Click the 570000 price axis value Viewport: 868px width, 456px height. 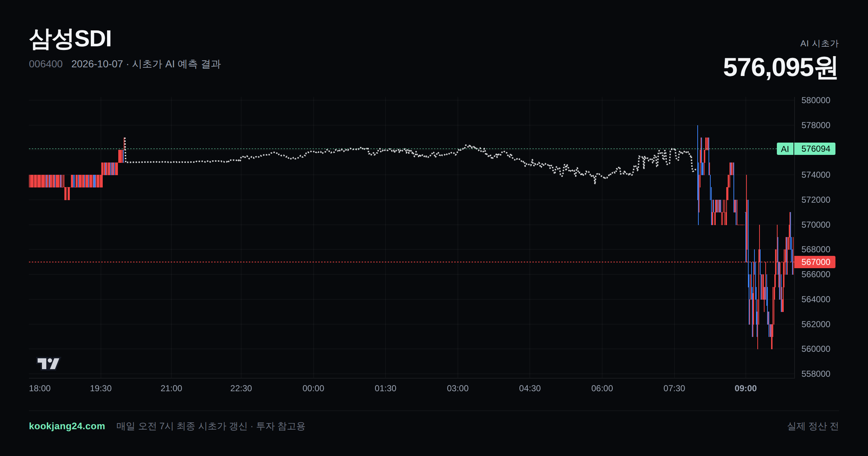pos(816,225)
